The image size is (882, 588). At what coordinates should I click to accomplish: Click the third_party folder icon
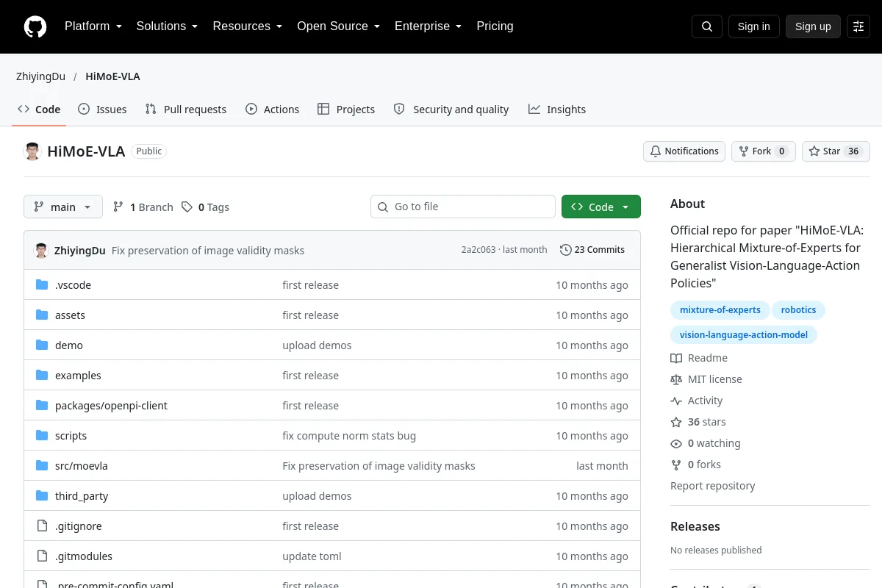pos(42,496)
